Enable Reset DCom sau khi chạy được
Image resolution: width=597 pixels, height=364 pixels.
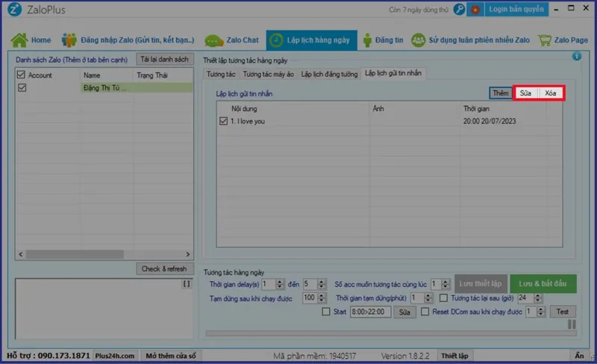[x=425, y=312]
